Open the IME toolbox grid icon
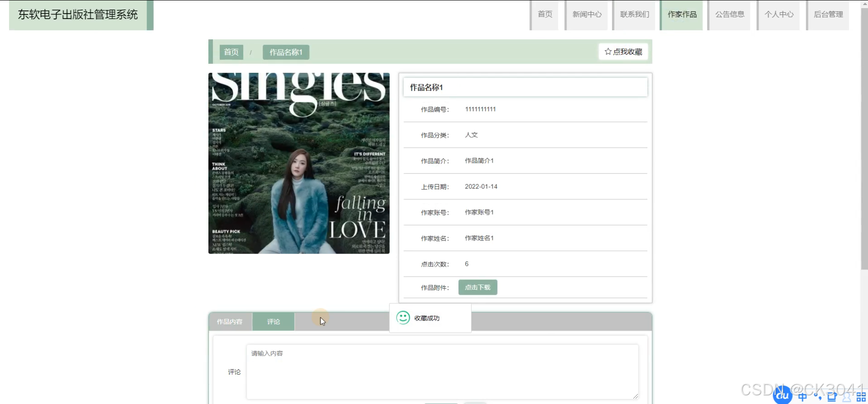Image resolution: width=868 pixels, height=404 pixels. point(861,397)
